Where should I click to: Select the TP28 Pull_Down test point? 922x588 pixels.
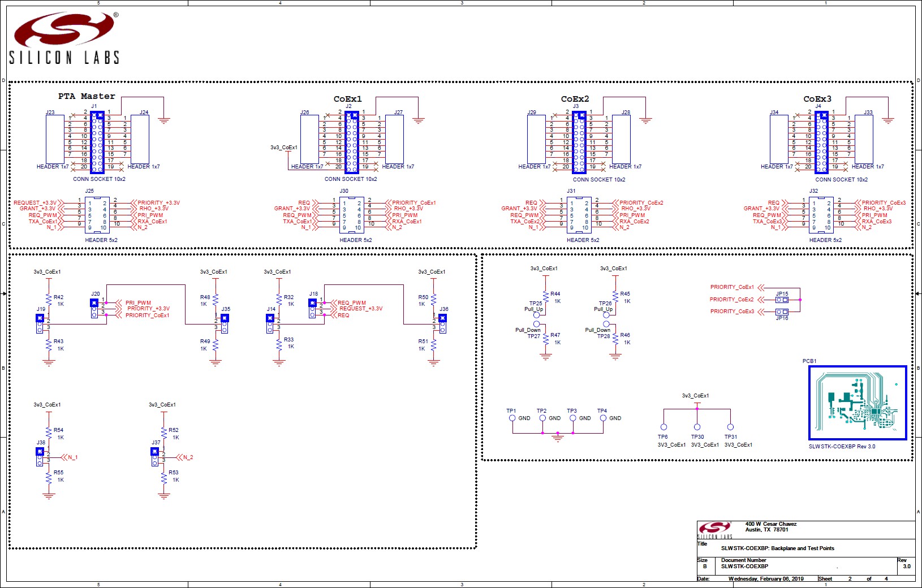(606, 324)
